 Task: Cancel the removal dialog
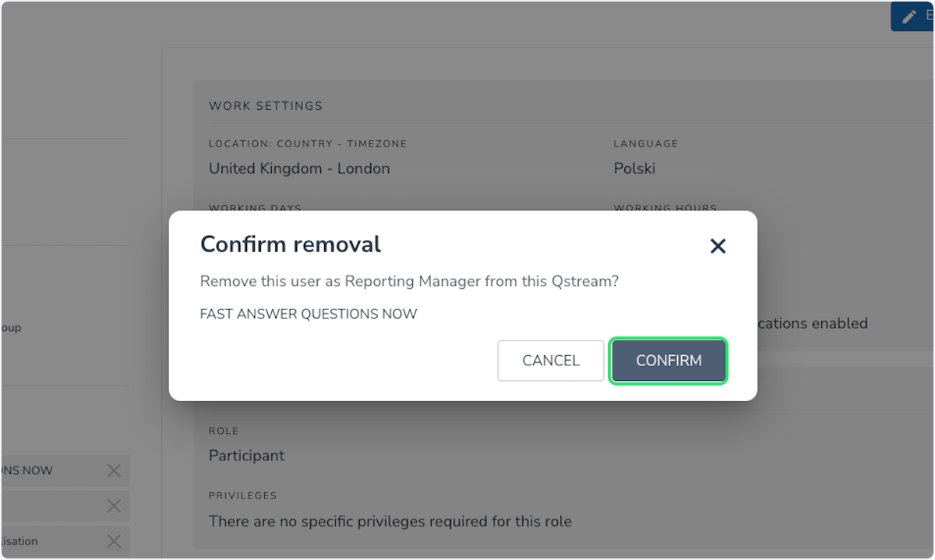tap(551, 361)
